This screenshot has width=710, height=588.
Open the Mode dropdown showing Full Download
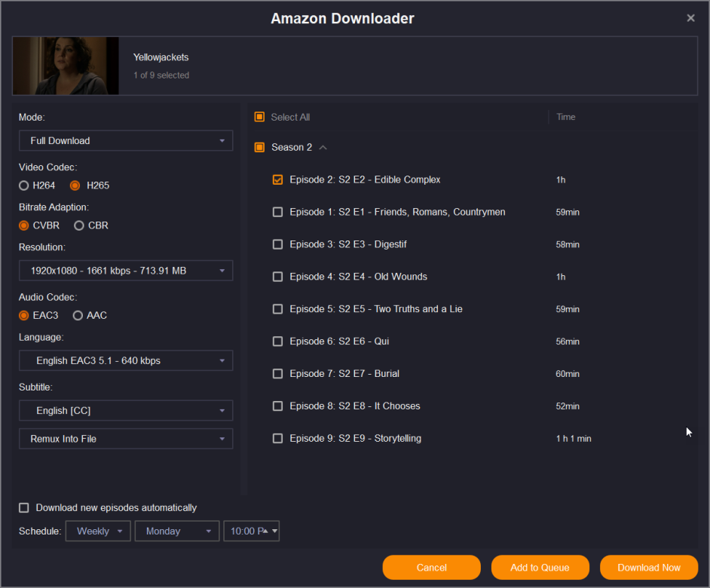(125, 141)
